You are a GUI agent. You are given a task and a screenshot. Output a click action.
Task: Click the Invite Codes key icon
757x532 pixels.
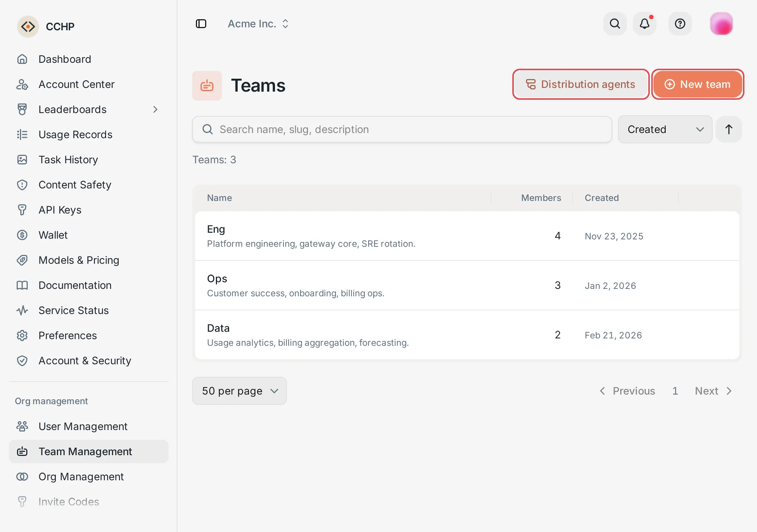[x=22, y=502]
